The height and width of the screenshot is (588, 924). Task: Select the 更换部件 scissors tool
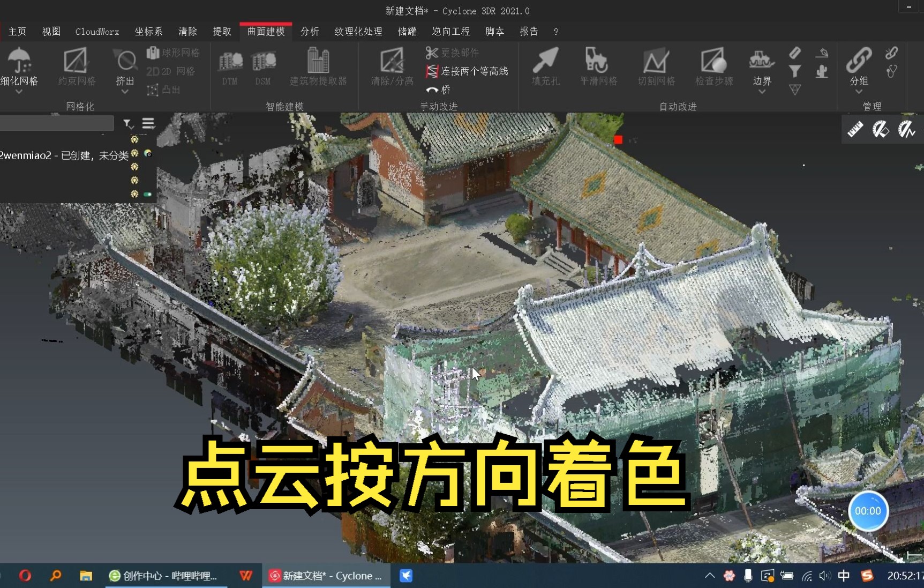pos(452,53)
